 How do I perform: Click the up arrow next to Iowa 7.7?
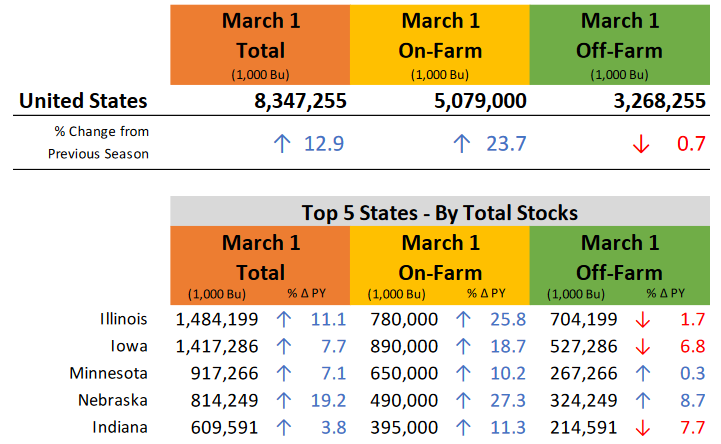tap(284, 347)
